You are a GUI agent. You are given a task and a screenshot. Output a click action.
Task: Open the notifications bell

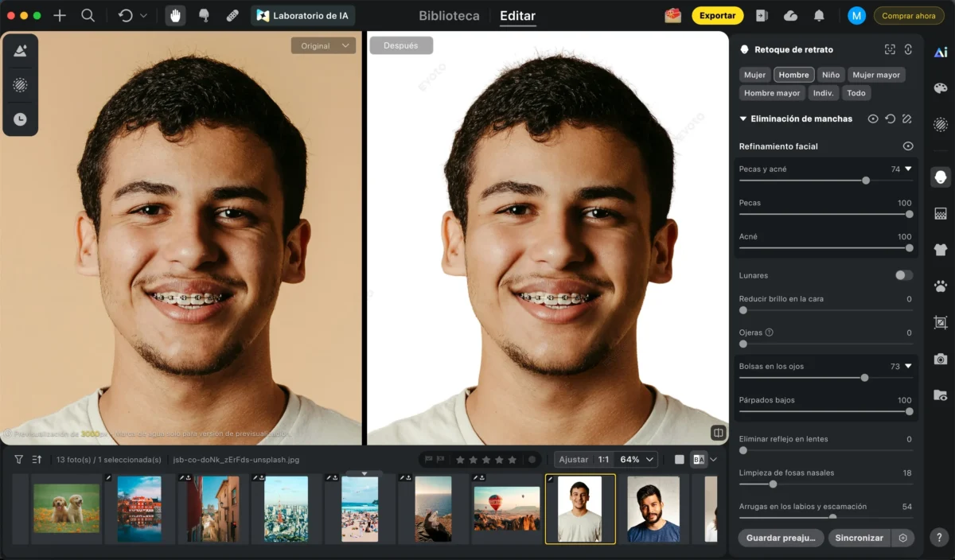[819, 16]
